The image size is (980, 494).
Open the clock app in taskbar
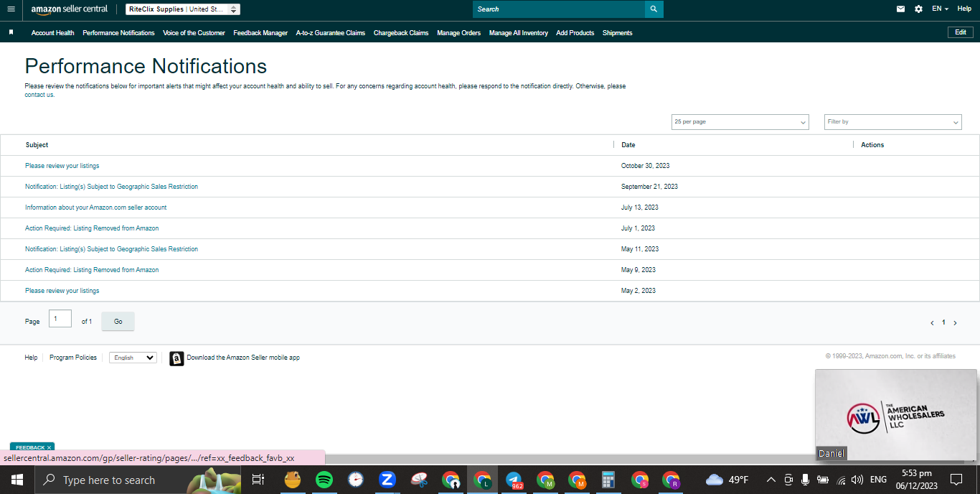[356, 480]
